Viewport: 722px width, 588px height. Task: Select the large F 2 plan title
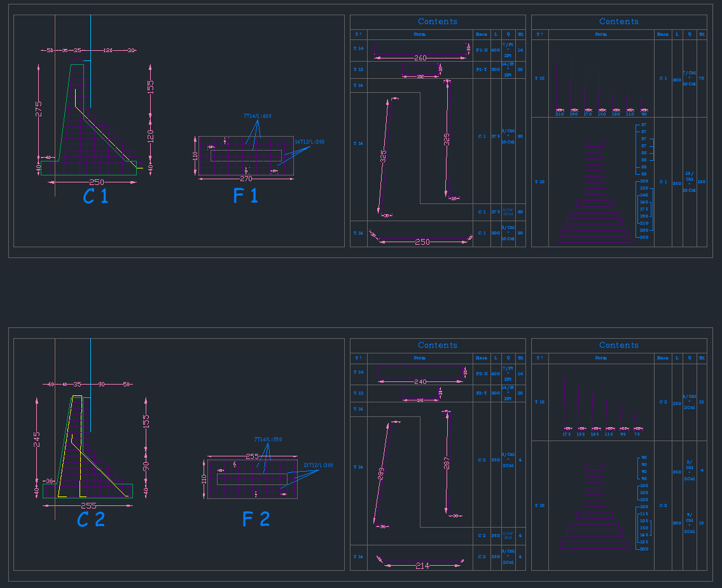[x=256, y=519]
